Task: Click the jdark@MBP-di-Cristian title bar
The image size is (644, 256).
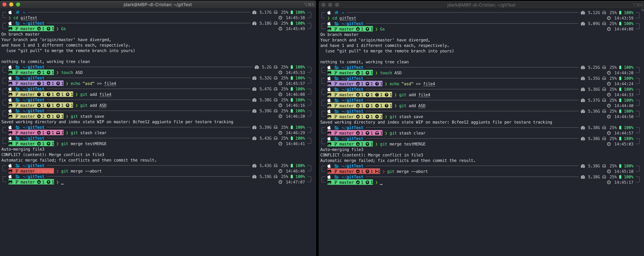Action: pyautogui.click(x=157, y=4)
